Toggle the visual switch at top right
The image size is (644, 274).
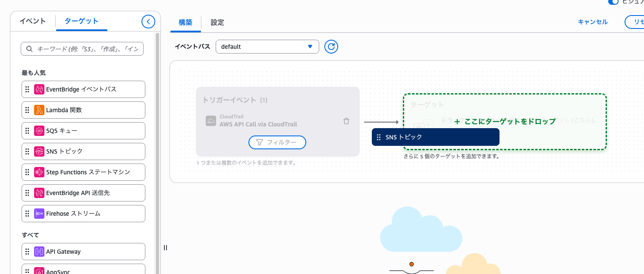pos(613,2)
